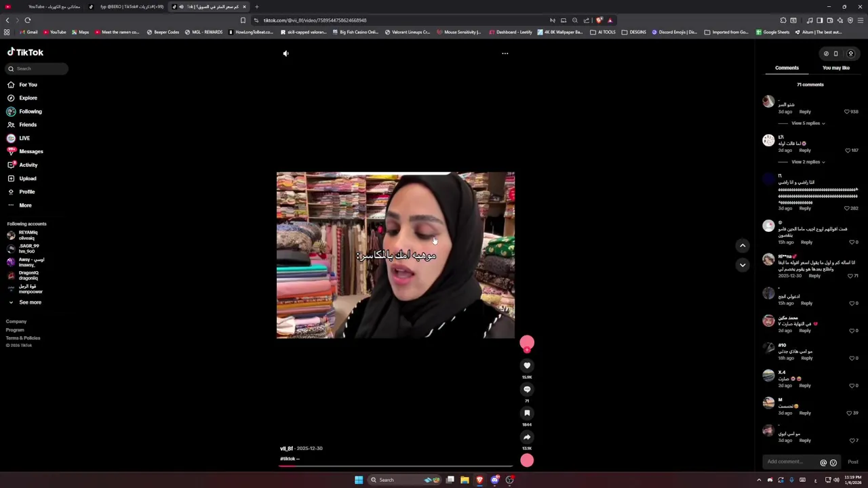Click the TikTok search field
The height and width of the screenshot is (488, 868).
37,68
